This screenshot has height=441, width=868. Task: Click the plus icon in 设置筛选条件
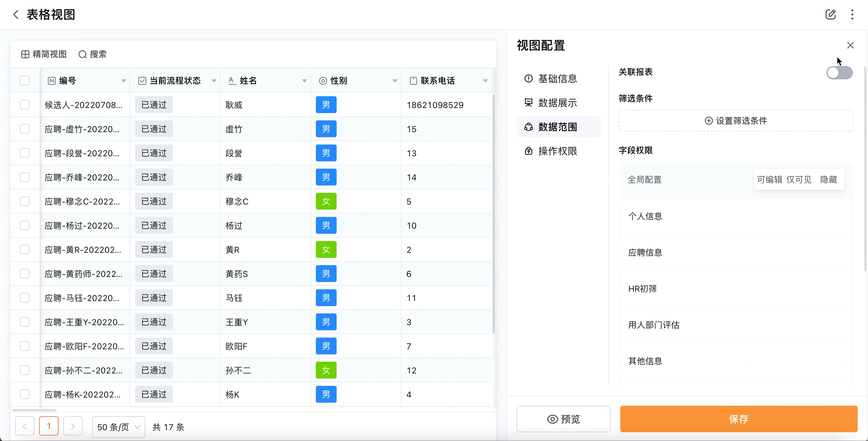(709, 121)
